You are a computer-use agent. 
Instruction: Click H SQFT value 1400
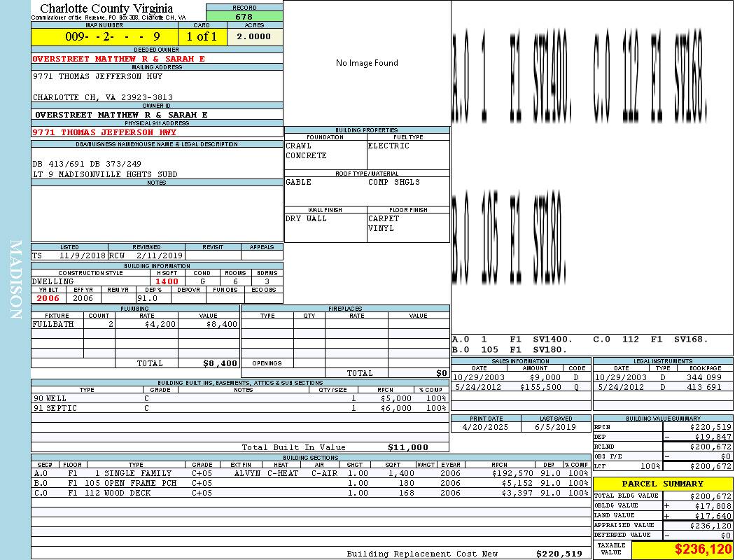coord(167,281)
